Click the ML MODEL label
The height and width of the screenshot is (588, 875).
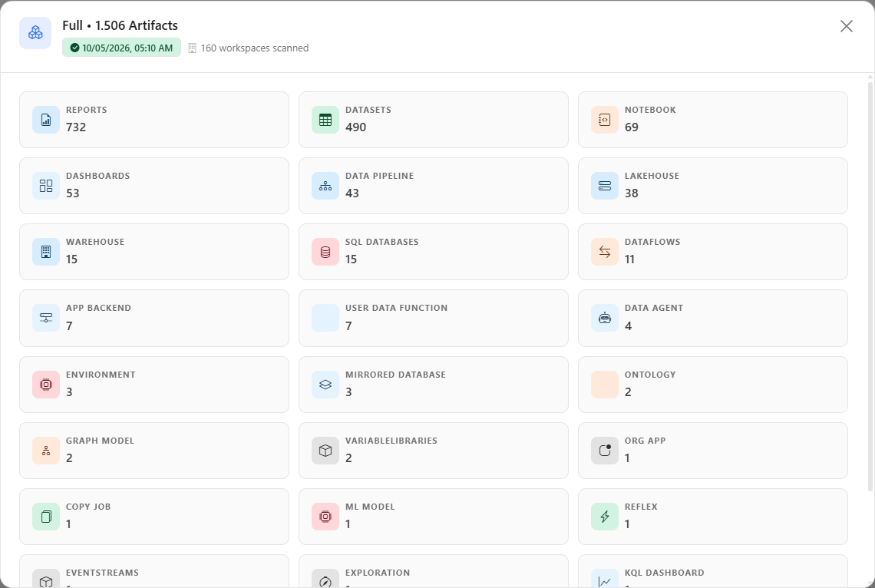(370, 507)
